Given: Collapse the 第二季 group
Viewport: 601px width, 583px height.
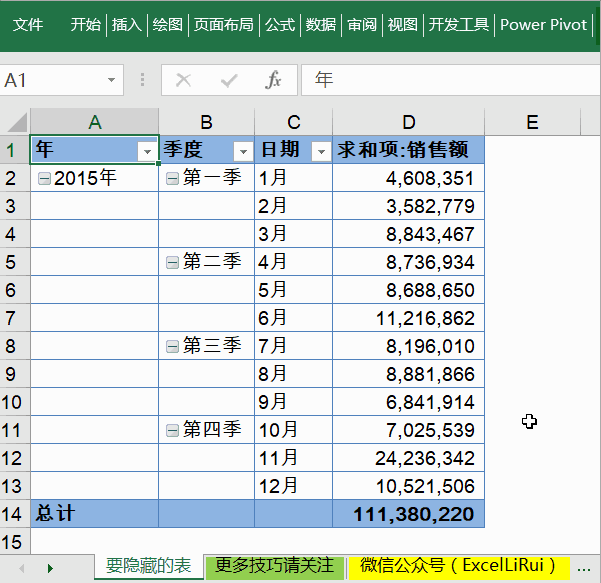Looking at the screenshot, I should [172, 263].
